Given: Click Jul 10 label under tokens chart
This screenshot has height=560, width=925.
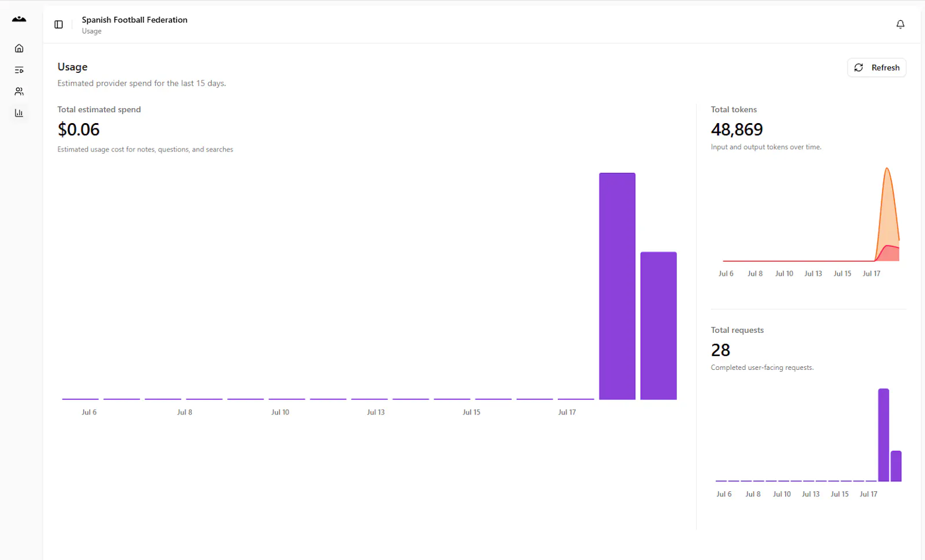Looking at the screenshot, I should (784, 273).
